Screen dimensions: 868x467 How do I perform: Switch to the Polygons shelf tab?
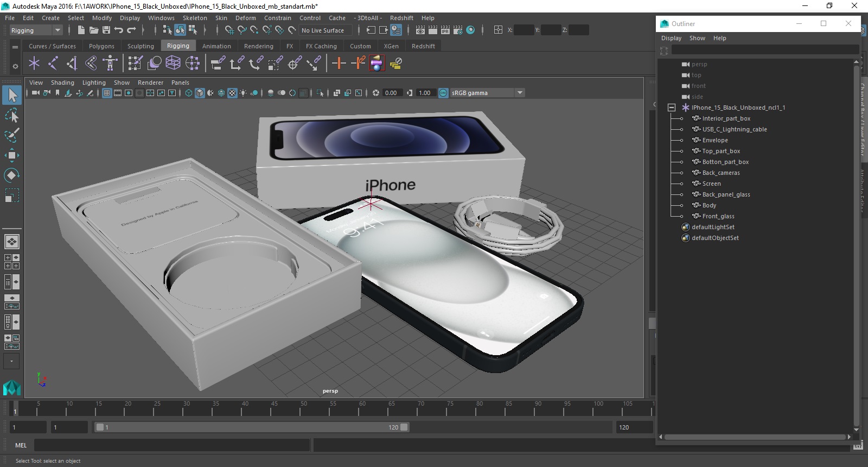tap(101, 46)
